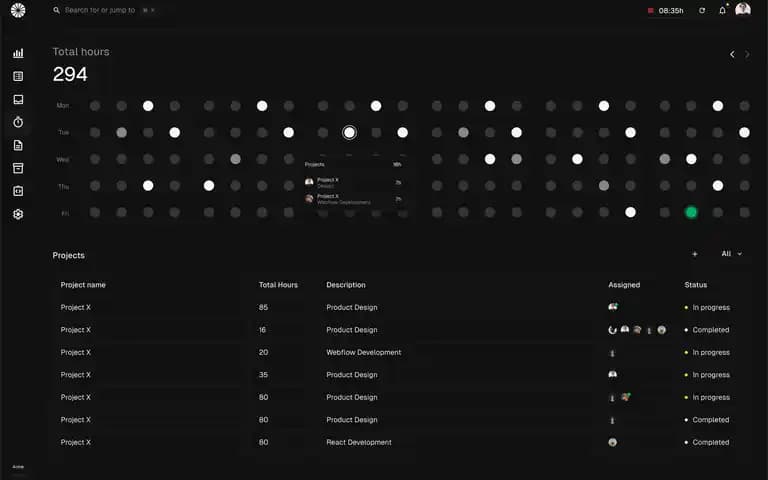The image size is (768, 480).
Task: Open the code file sidebar icon
Action: (18, 191)
